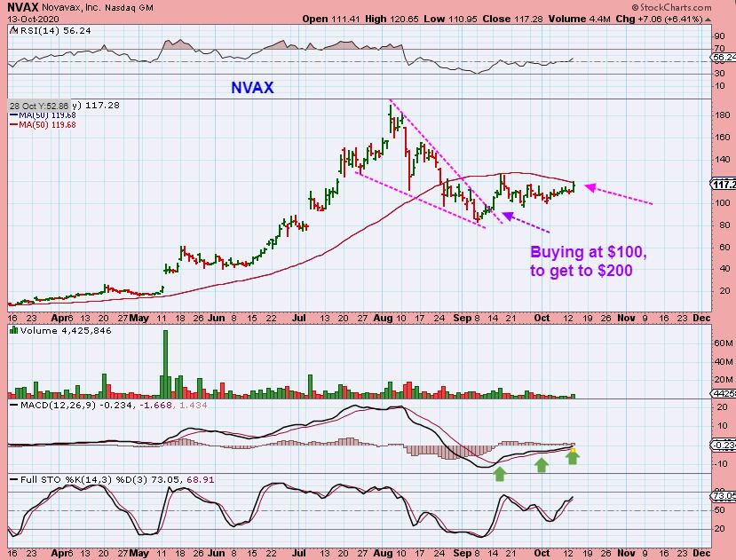Image resolution: width=736 pixels, height=560 pixels.
Task: Click the NVAX ticker symbol in the header
Action: click(x=22, y=8)
